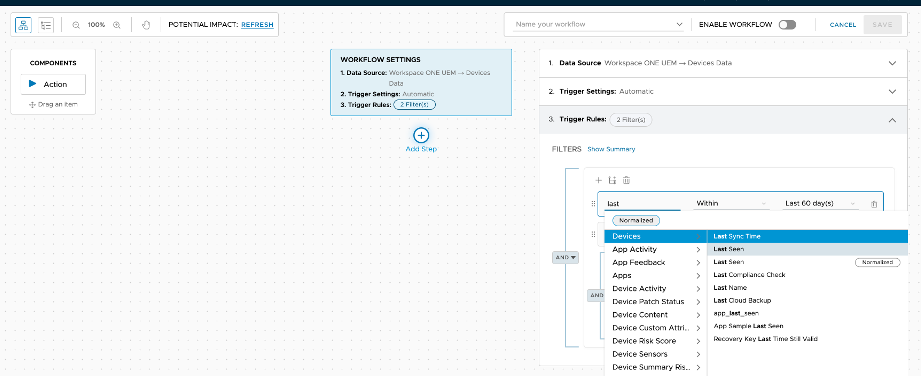Toggle the Enable Workflow switch
Image resolution: width=922 pixels, height=376 pixels.
coord(787,25)
